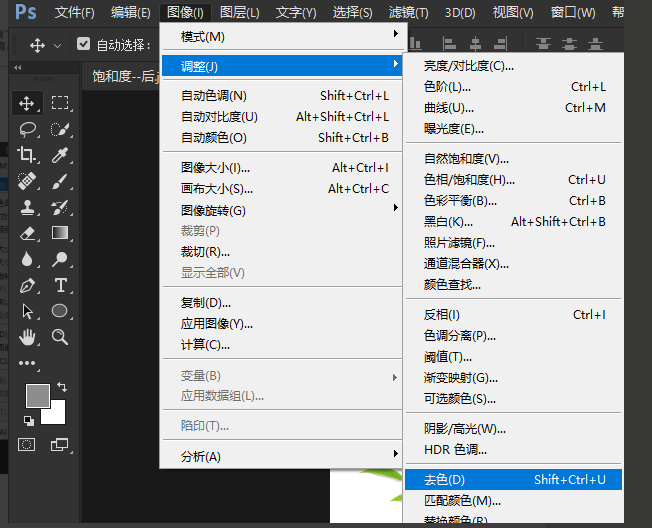Select the Blur tool droplet icon
The image size is (652, 528).
[x=27, y=259]
